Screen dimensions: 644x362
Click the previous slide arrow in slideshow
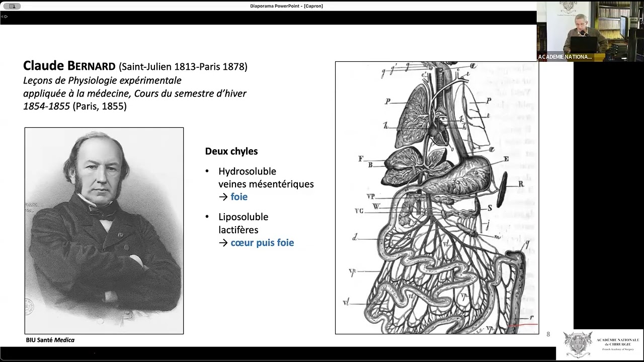click(2, 17)
